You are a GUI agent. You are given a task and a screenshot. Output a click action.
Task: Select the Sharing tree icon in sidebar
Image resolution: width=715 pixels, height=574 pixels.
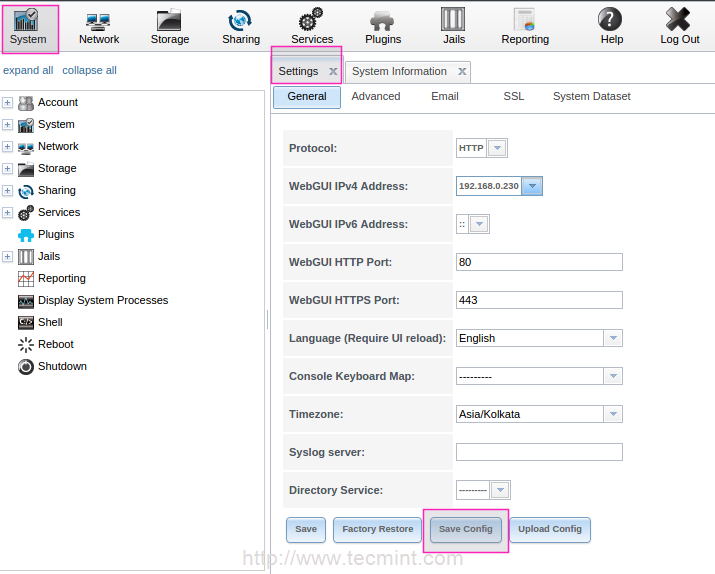(x=26, y=191)
